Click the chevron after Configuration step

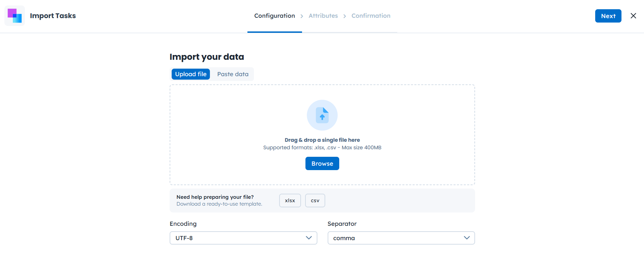tap(302, 16)
